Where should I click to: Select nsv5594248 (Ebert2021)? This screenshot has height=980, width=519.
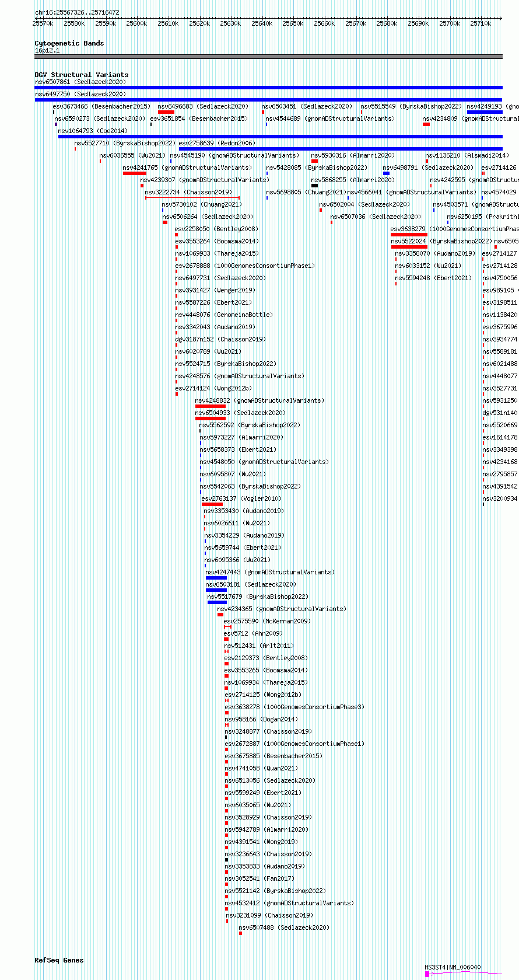coord(433,278)
